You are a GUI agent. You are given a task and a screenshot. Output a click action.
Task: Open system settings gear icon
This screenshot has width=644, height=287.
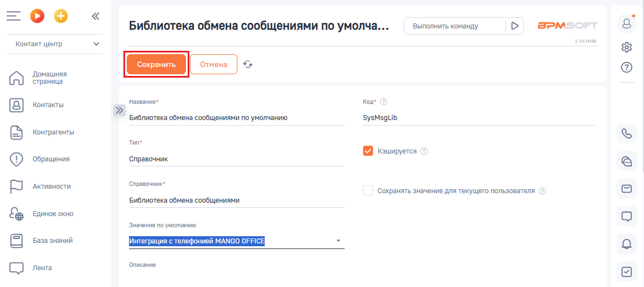click(x=626, y=47)
